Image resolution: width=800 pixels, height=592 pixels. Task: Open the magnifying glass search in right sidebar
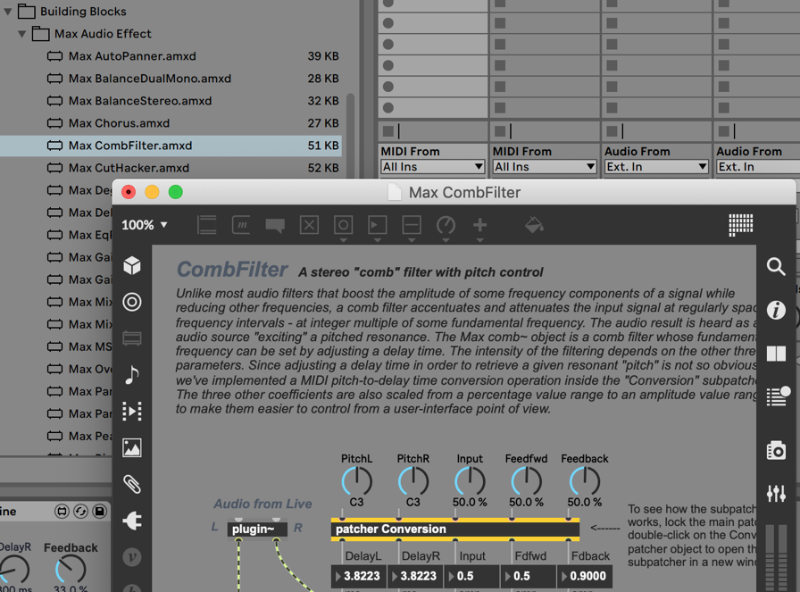point(776,266)
